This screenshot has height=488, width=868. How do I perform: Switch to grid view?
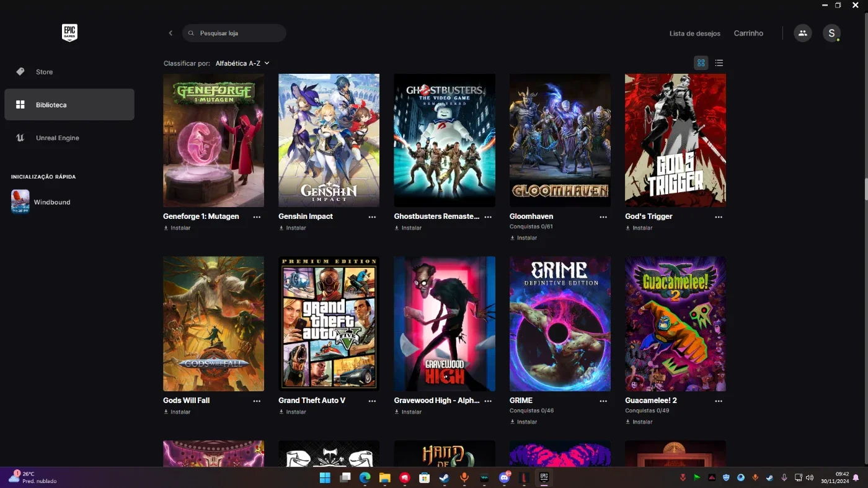tap(701, 63)
